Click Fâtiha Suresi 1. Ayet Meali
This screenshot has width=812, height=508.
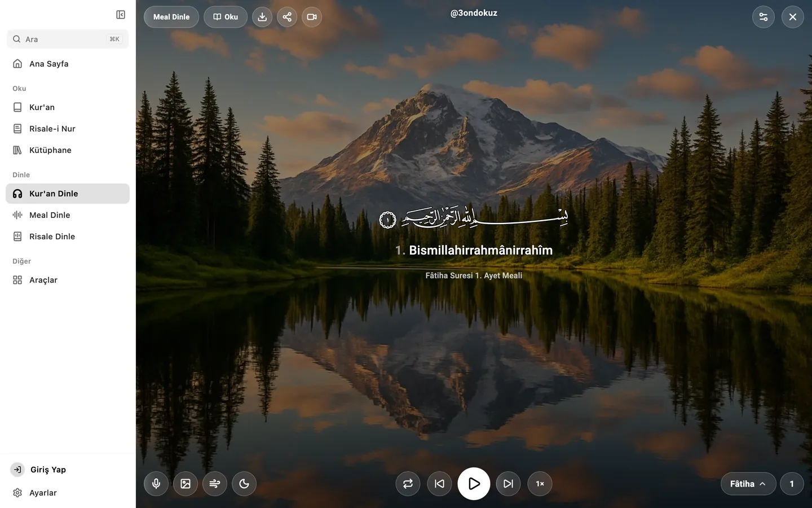474,275
